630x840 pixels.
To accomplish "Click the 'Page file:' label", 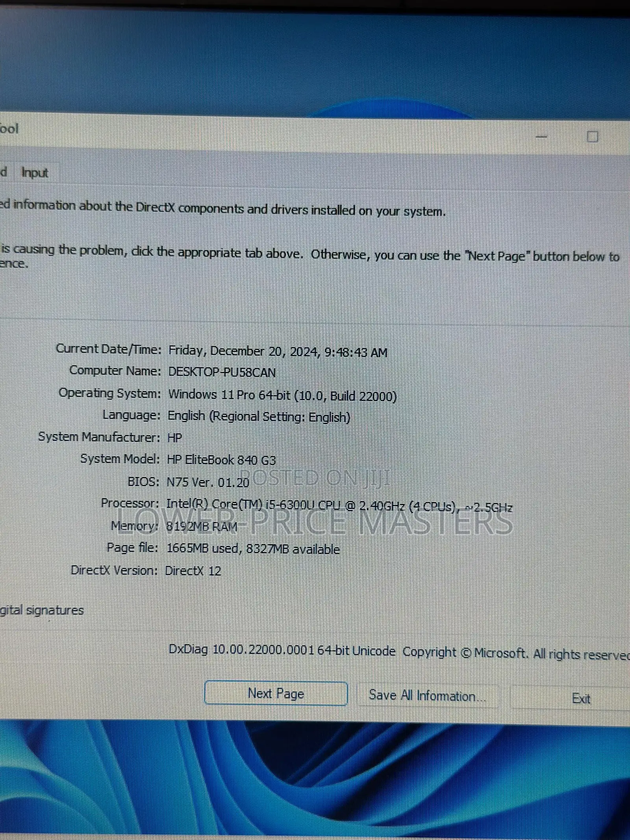I will 132,548.
